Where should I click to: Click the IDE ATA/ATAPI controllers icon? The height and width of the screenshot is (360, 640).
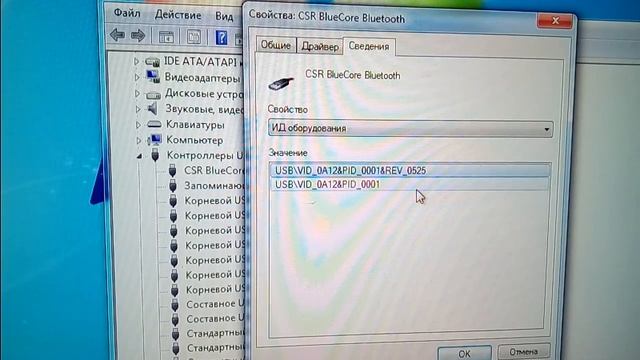click(152, 62)
